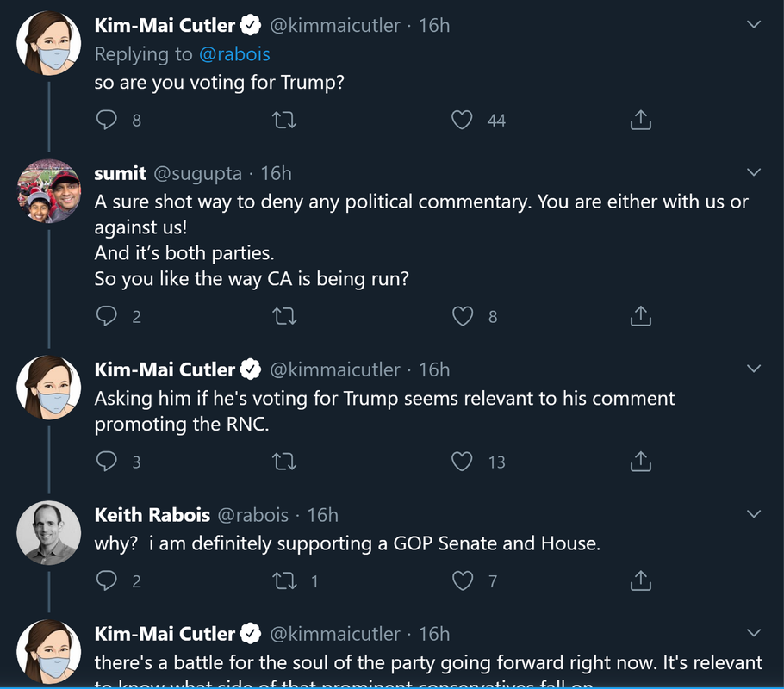Screen dimensions: 784x689
Task: Open the @rabois profile link
Action: coord(234,54)
